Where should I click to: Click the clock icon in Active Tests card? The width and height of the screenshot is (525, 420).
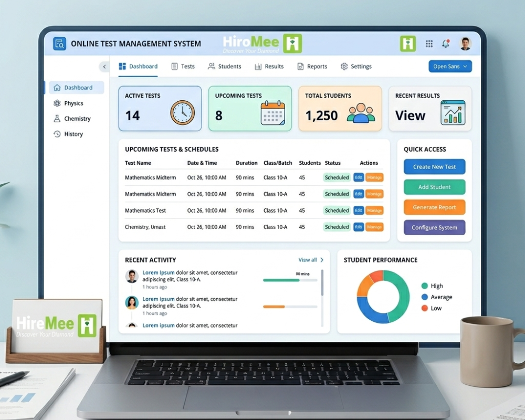click(183, 113)
